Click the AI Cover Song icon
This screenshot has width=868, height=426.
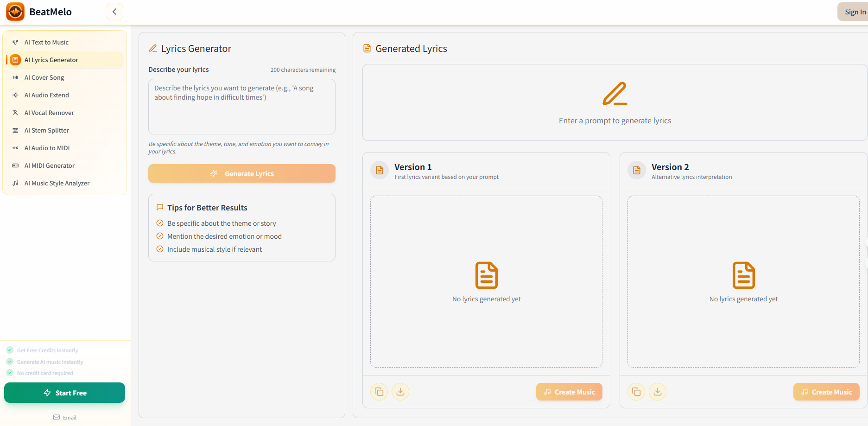coord(15,77)
